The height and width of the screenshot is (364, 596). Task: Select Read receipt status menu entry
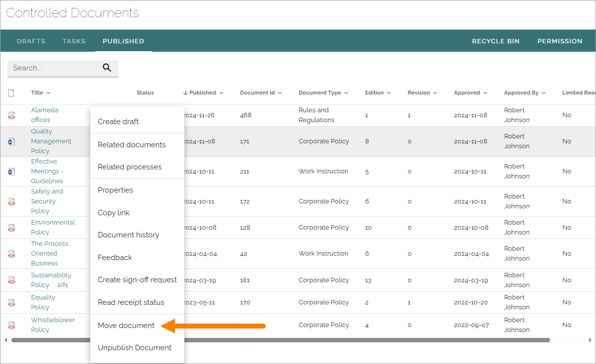tap(137, 302)
